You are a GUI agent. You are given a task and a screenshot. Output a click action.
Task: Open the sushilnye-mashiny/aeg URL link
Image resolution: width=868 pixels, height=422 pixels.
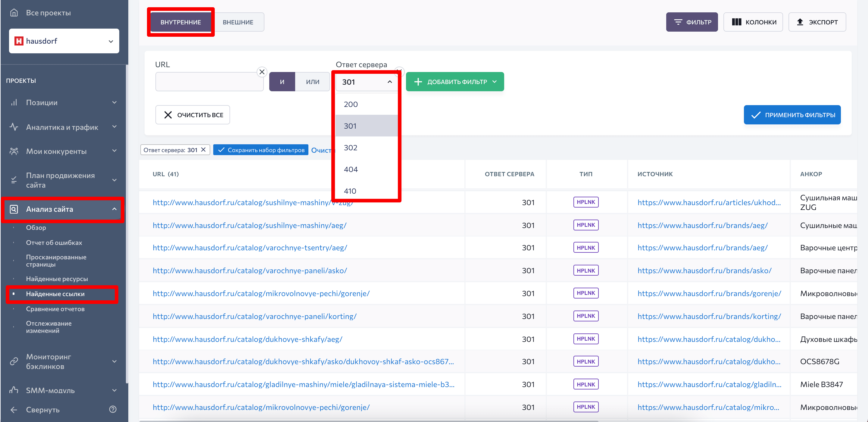tap(249, 225)
